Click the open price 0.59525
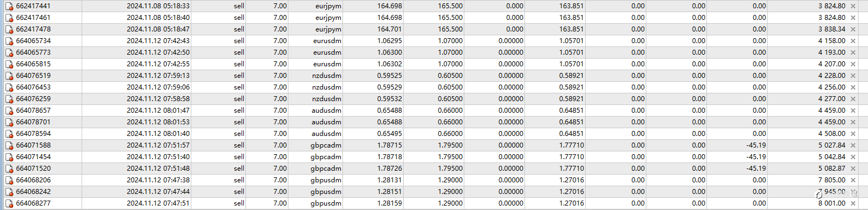This screenshot has width=868, height=210. tap(389, 76)
